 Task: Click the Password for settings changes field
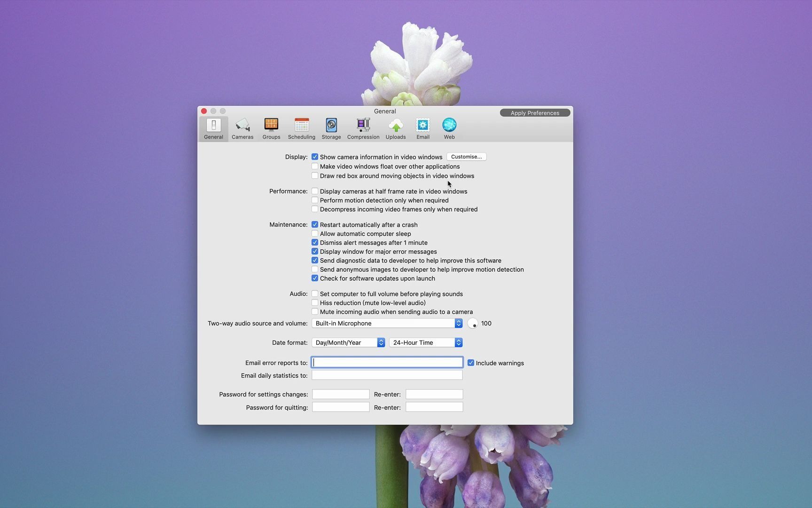click(341, 394)
